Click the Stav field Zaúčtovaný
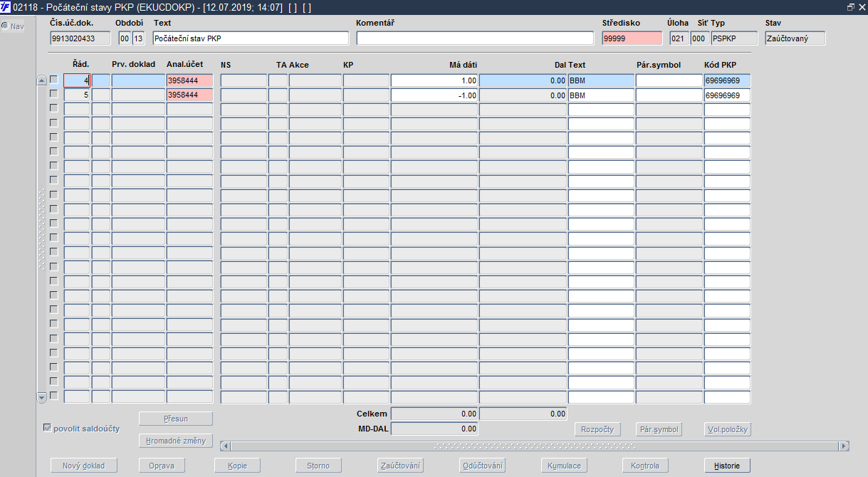Image resolution: width=868 pixels, height=477 pixels. pos(795,38)
